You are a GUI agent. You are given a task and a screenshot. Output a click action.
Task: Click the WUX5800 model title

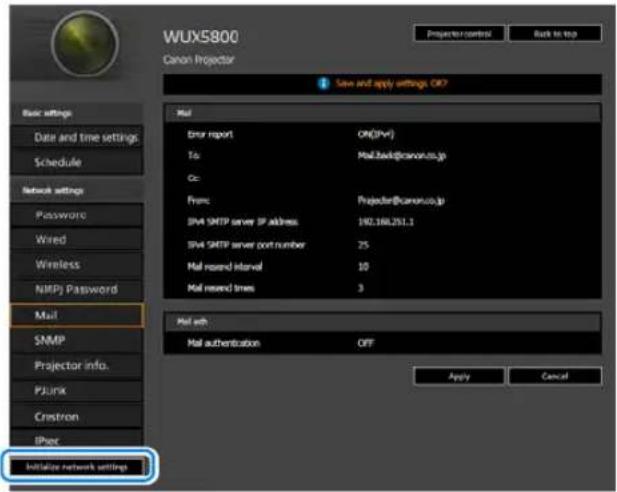[x=201, y=37]
